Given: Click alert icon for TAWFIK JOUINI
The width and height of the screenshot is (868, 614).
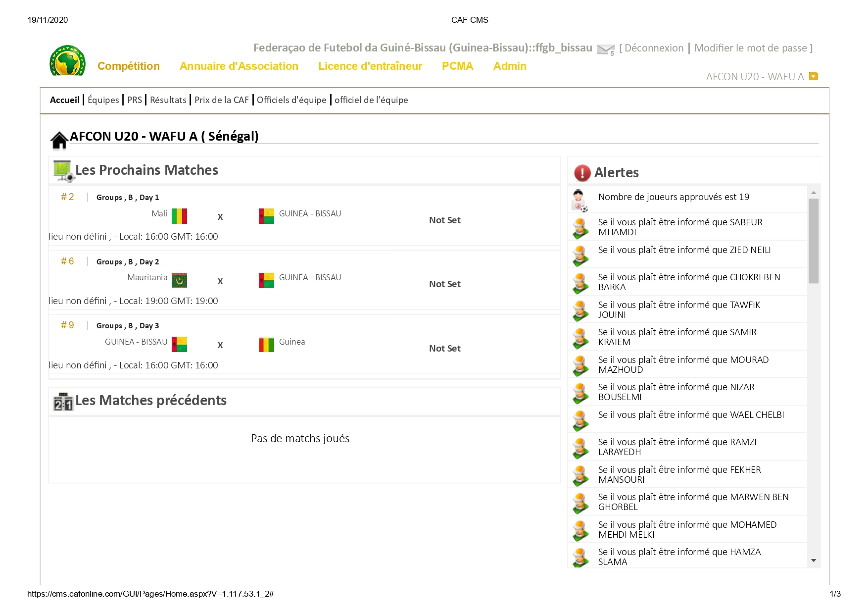Looking at the screenshot, I should point(580,310).
